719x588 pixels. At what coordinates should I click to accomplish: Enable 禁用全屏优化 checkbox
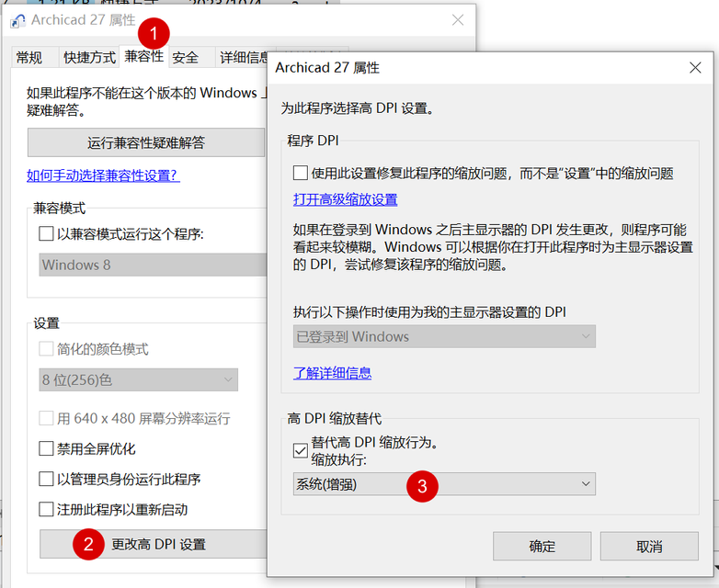[x=46, y=448]
